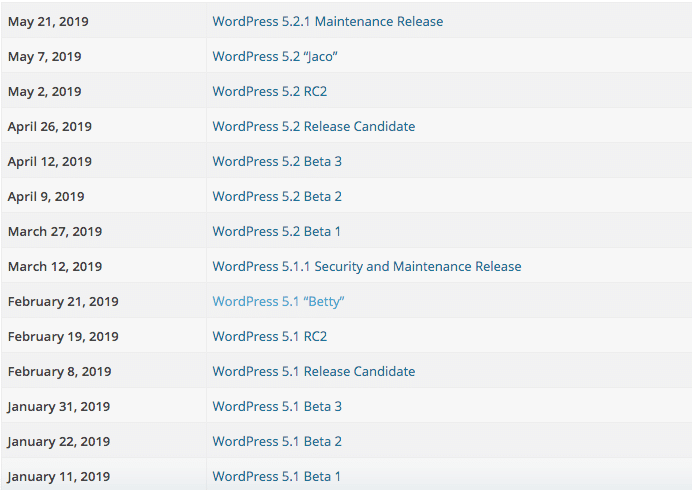Open the WordPress 5.1 RC2 link
692x490 pixels.
click(x=269, y=336)
